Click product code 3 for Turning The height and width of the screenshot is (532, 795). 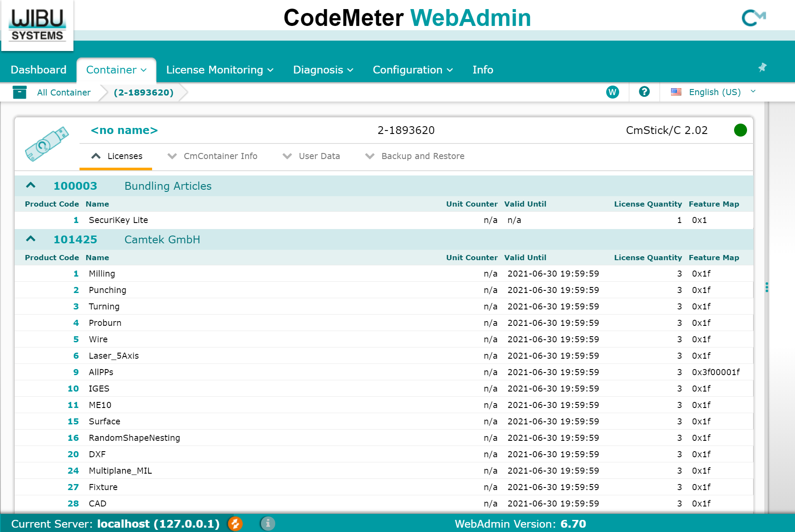pos(76,306)
